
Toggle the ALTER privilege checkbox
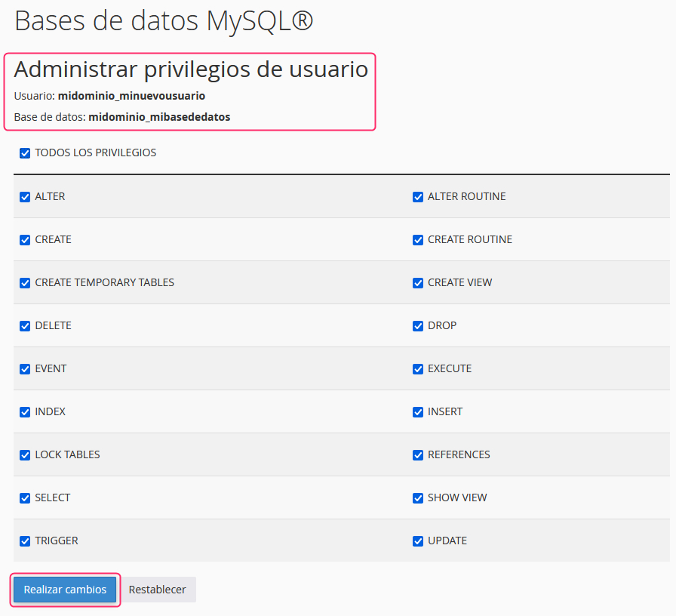25,197
